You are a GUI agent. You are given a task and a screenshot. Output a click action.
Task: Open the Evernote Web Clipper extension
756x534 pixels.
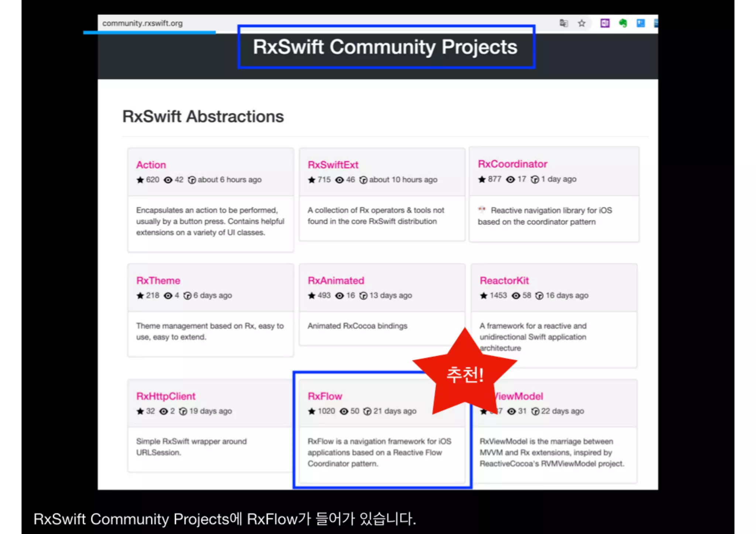click(x=623, y=23)
